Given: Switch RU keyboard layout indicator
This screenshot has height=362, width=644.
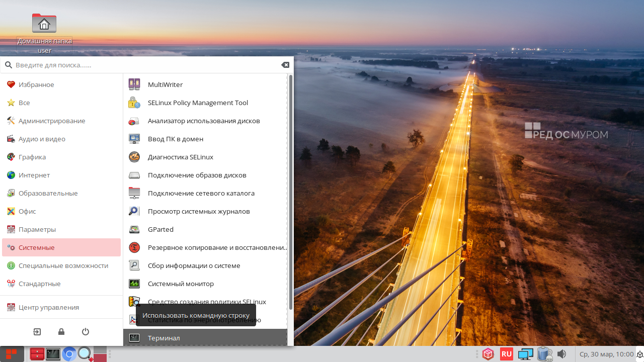Looking at the screenshot, I should tap(506, 354).
